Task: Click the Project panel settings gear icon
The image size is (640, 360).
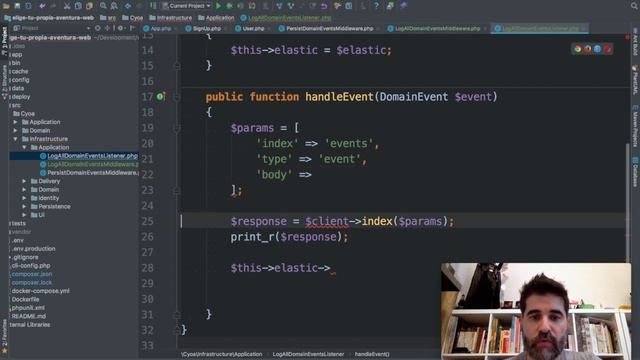Action: 120,28
